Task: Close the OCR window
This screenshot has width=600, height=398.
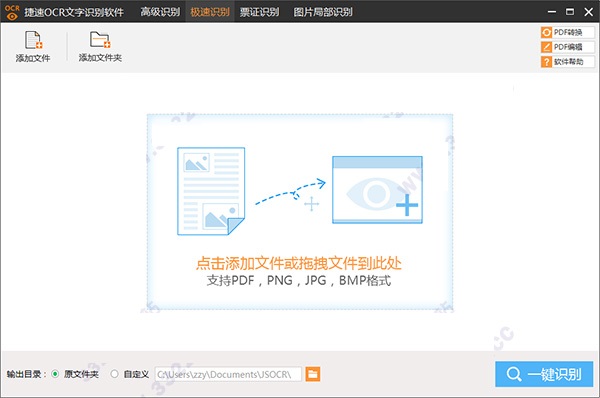Action: coord(589,12)
